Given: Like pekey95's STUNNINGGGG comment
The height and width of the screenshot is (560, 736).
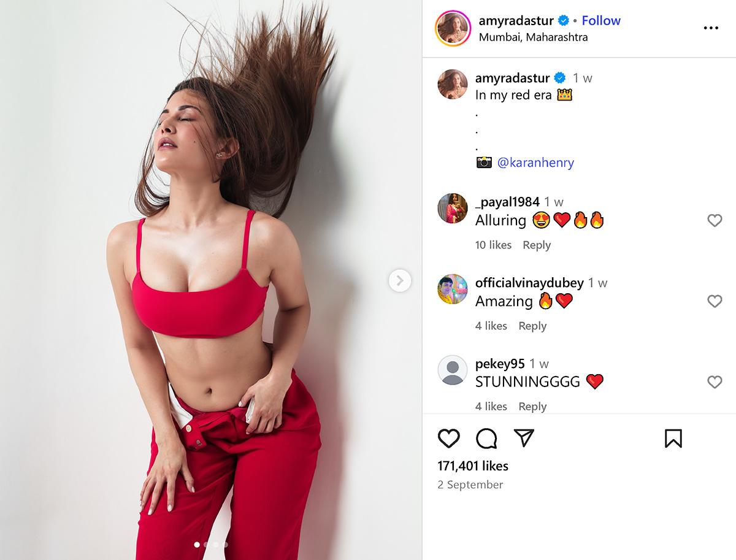Looking at the screenshot, I should click(715, 382).
